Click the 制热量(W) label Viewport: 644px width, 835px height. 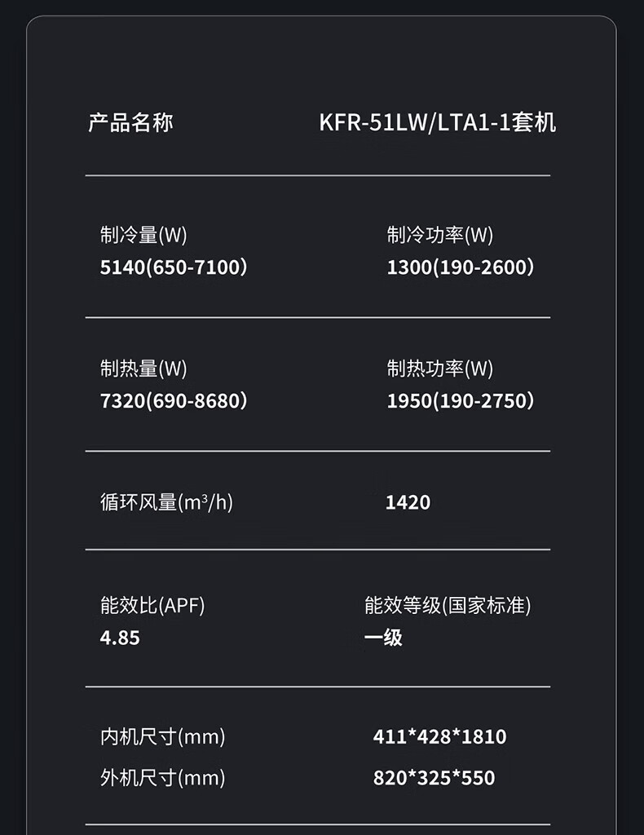click(x=143, y=369)
